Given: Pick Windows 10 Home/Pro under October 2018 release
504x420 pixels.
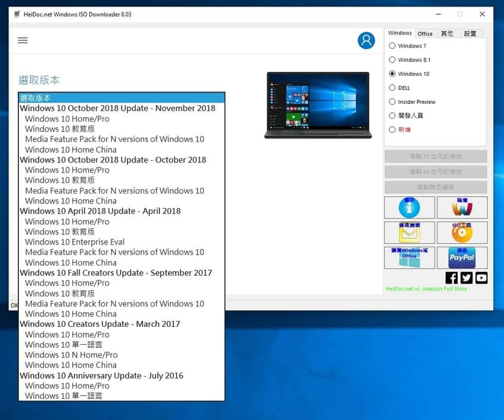Looking at the screenshot, I should click(122, 170).
